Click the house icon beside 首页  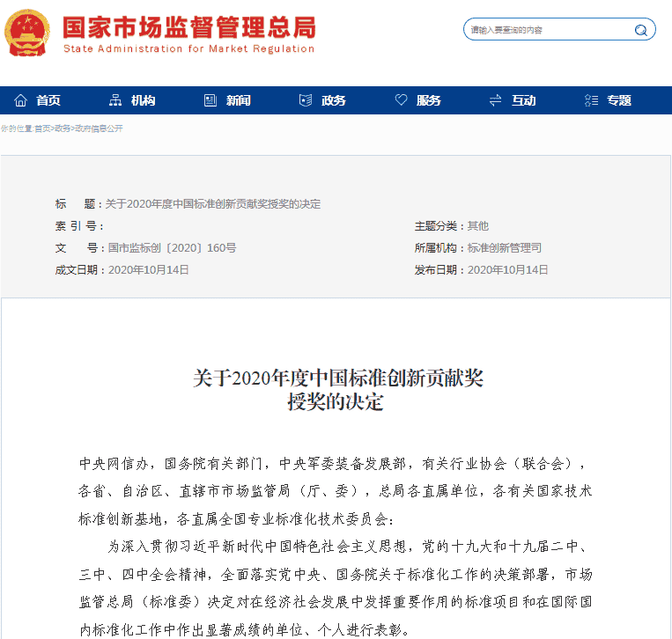tap(21, 100)
